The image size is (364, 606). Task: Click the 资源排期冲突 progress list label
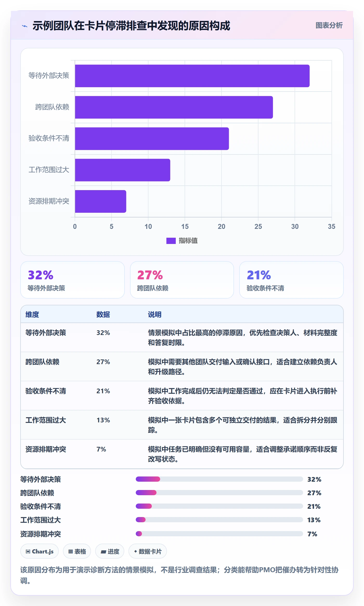[41, 534]
